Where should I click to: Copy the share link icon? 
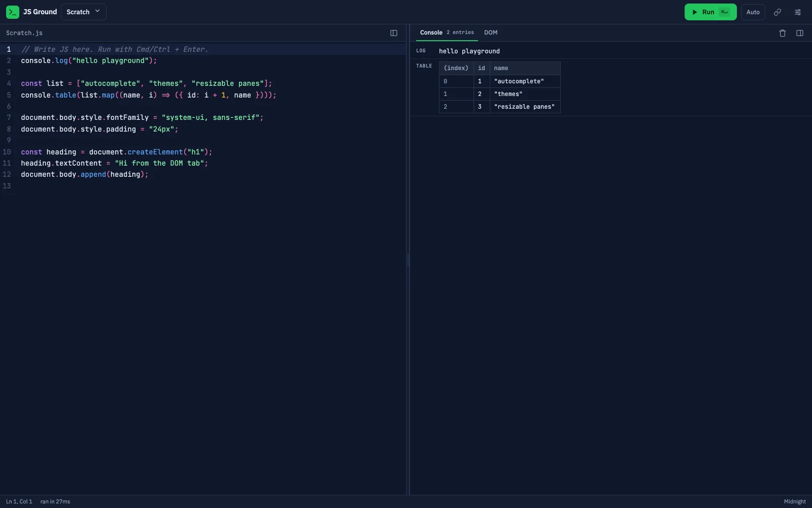pos(777,12)
